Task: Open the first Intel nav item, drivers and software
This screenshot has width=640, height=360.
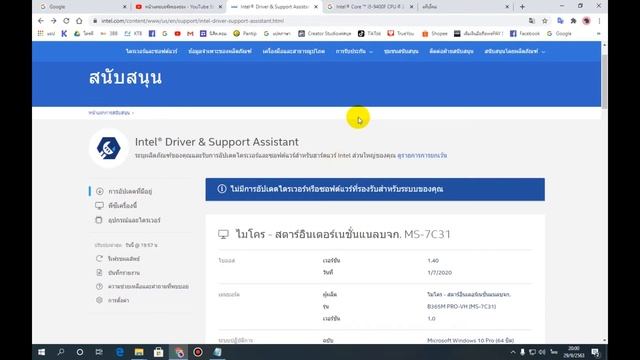Action: click(151, 51)
